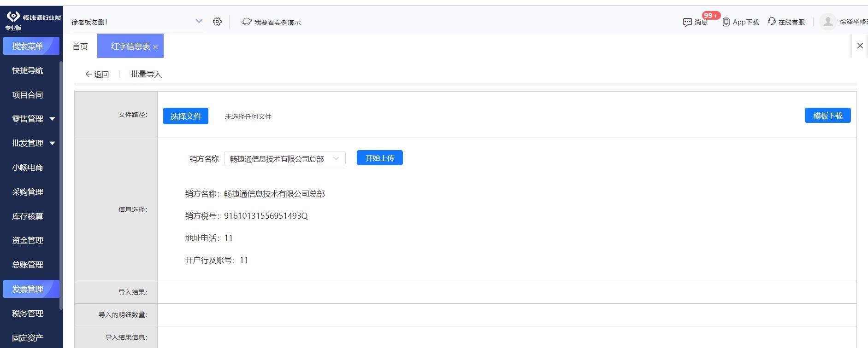Click the 模板下载 button
The height and width of the screenshot is (348, 868).
pyautogui.click(x=827, y=116)
